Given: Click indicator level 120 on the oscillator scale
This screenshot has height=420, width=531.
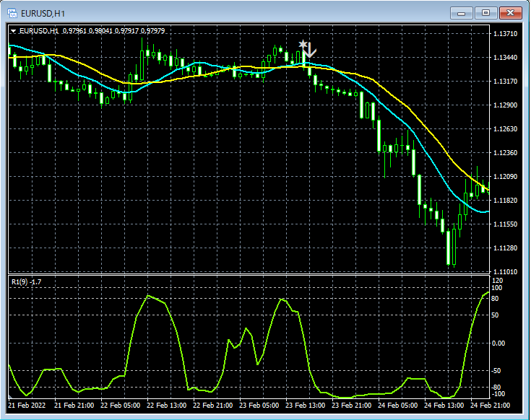Looking at the screenshot, I should pyautogui.click(x=498, y=281).
